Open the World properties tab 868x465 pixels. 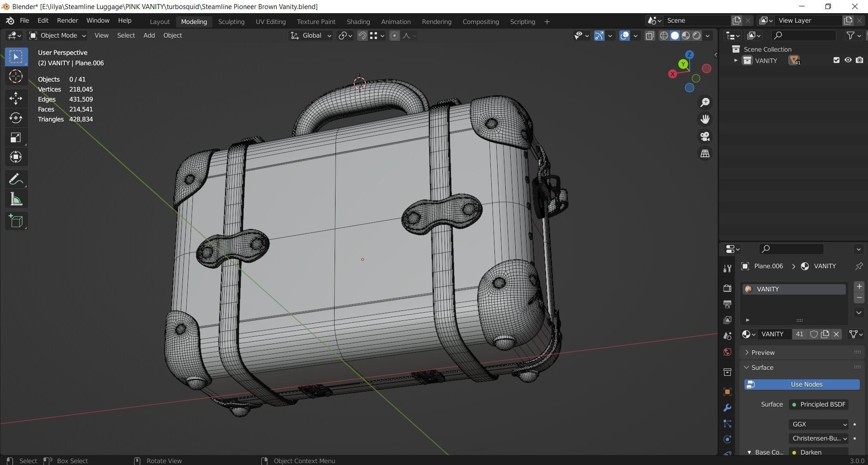coord(727,352)
